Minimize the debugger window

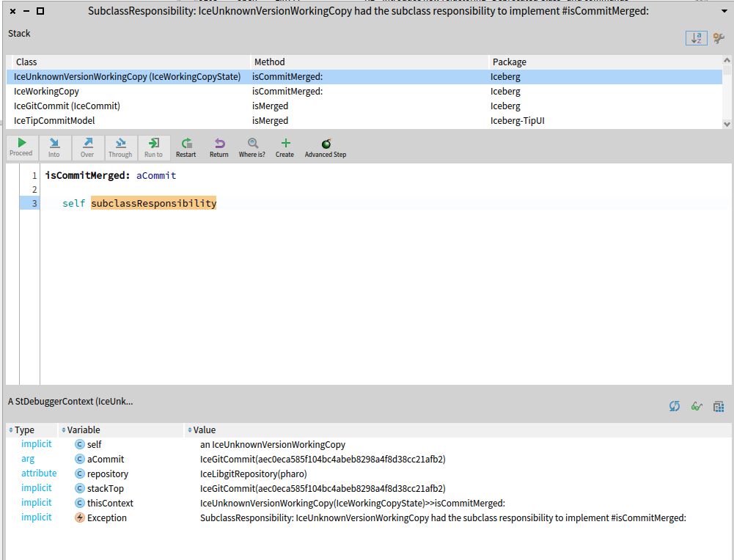[x=26, y=11]
